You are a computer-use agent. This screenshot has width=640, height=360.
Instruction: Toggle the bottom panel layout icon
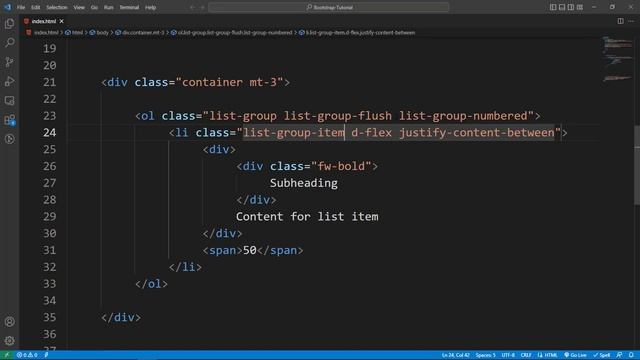(x=562, y=7)
